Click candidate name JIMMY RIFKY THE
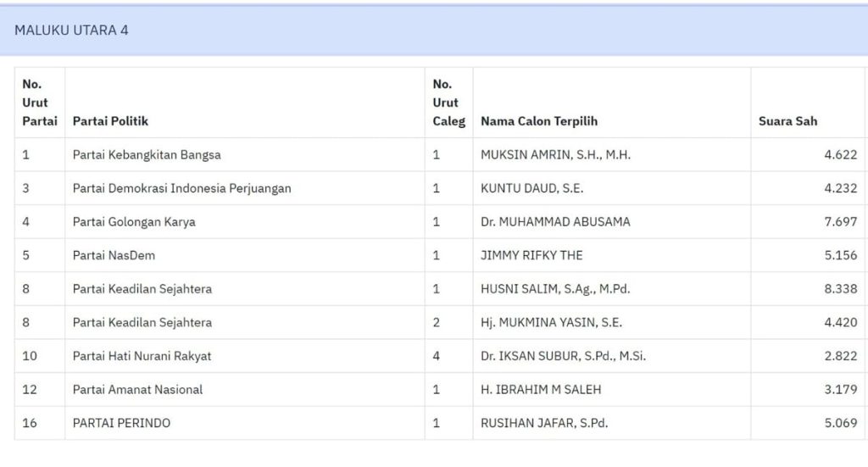 coord(531,255)
